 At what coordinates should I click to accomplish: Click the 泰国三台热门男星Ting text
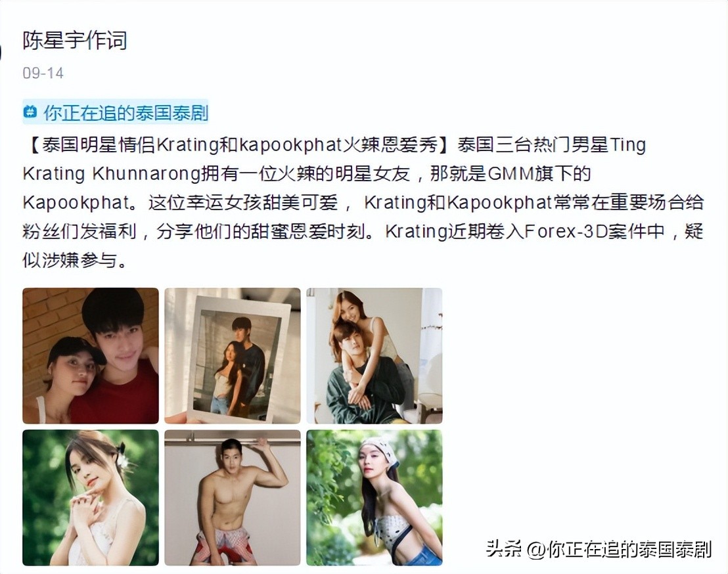[x=551, y=144]
